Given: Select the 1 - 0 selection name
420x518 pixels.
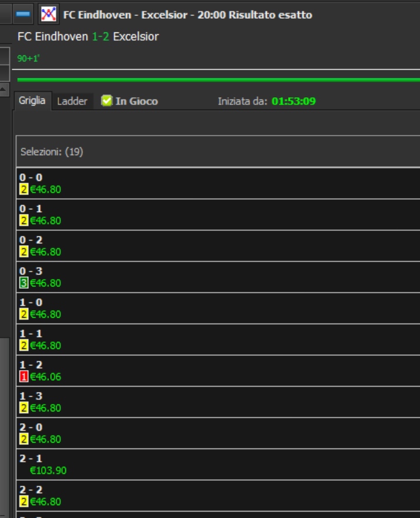Looking at the screenshot, I should [31, 302].
